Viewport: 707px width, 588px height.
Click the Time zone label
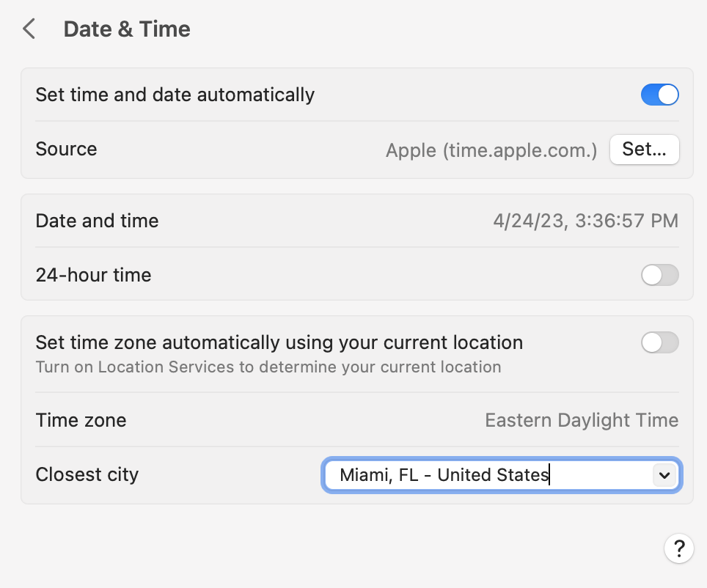tap(81, 421)
